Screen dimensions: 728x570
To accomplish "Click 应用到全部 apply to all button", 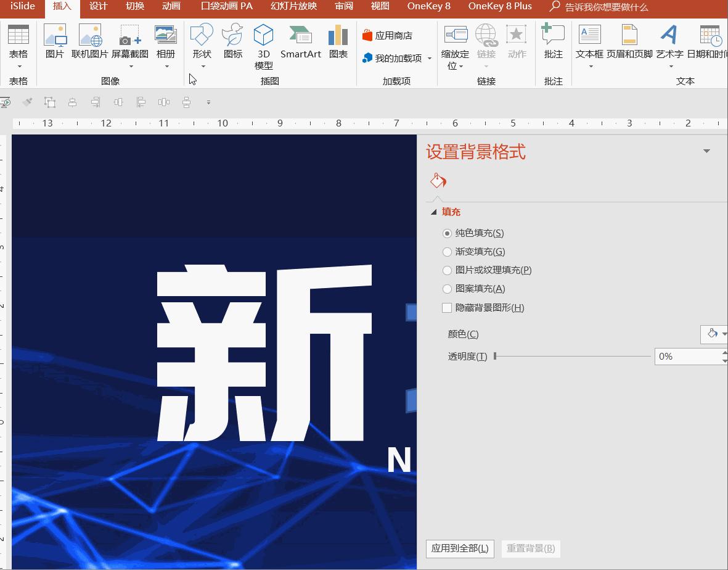I will click(460, 548).
